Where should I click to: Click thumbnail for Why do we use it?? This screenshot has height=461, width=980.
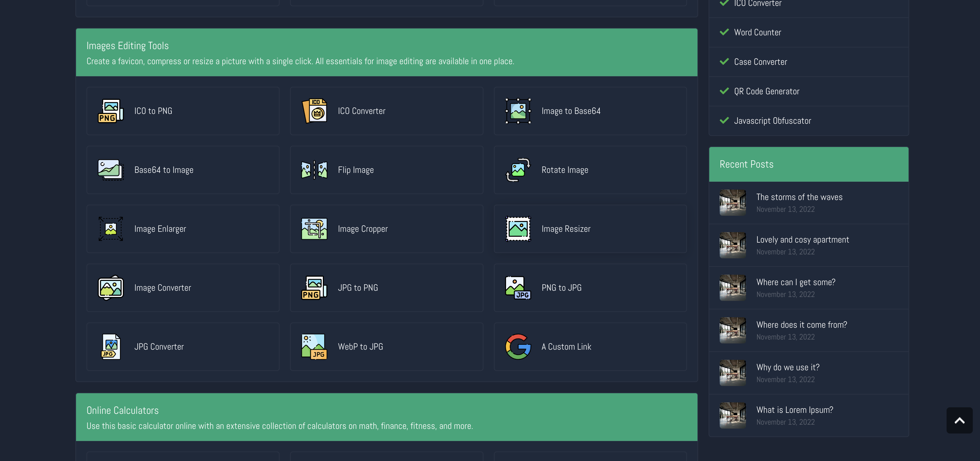[733, 373]
